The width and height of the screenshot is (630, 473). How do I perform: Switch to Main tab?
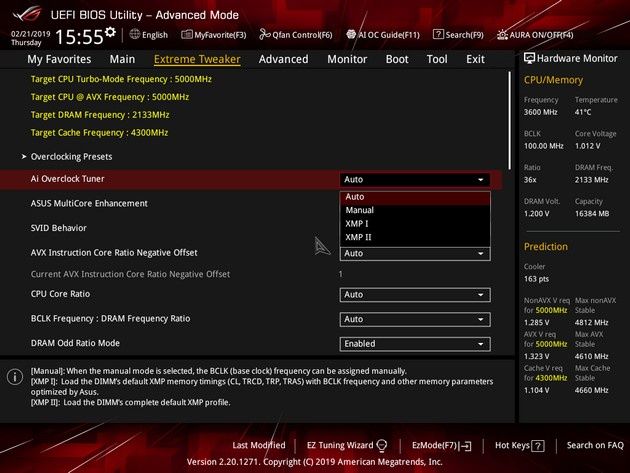122,59
